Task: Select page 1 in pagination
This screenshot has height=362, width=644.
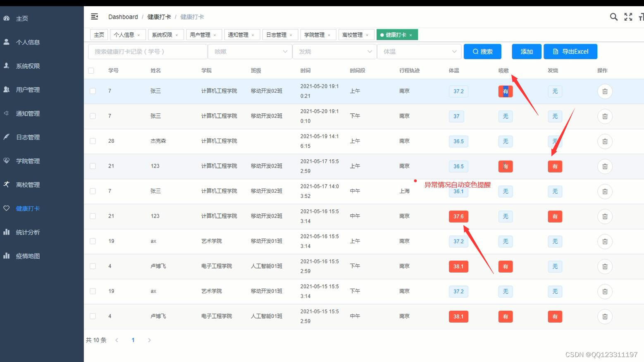Action: 133,340
